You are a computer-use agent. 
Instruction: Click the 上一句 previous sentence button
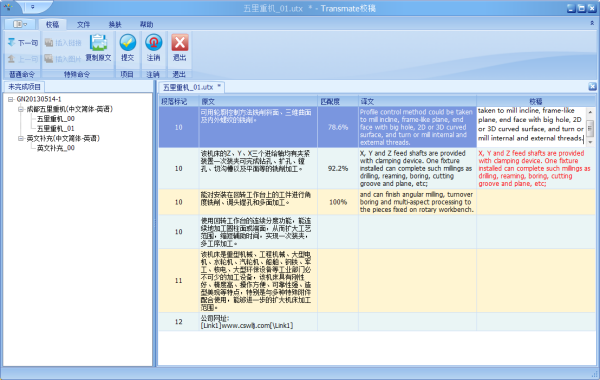[23, 59]
